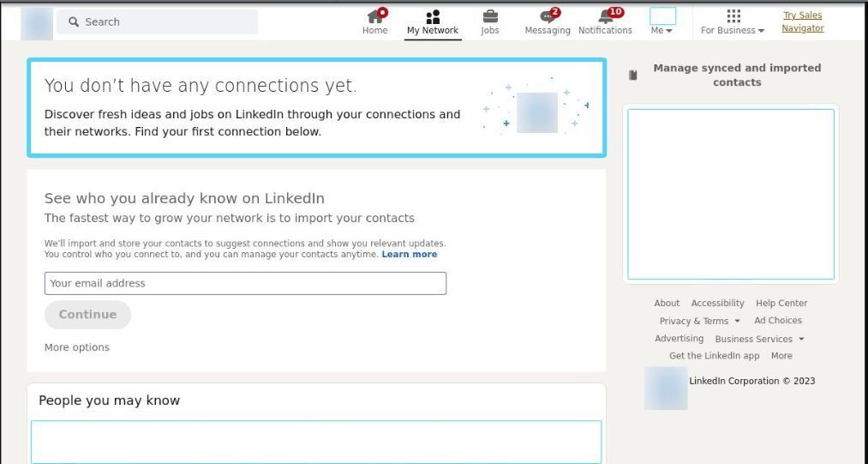The height and width of the screenshot is (464, 868).
Task: Click the LinkedIn logo in top bar
Action: (x=37, y=24)
